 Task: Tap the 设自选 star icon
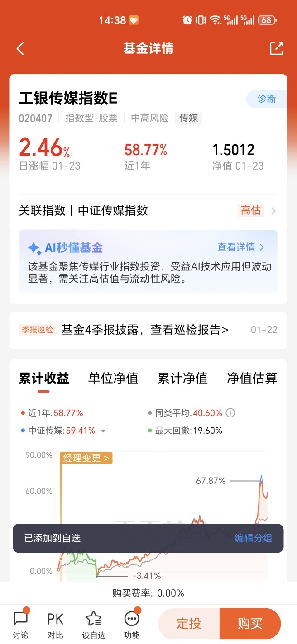tap(93, 618)
